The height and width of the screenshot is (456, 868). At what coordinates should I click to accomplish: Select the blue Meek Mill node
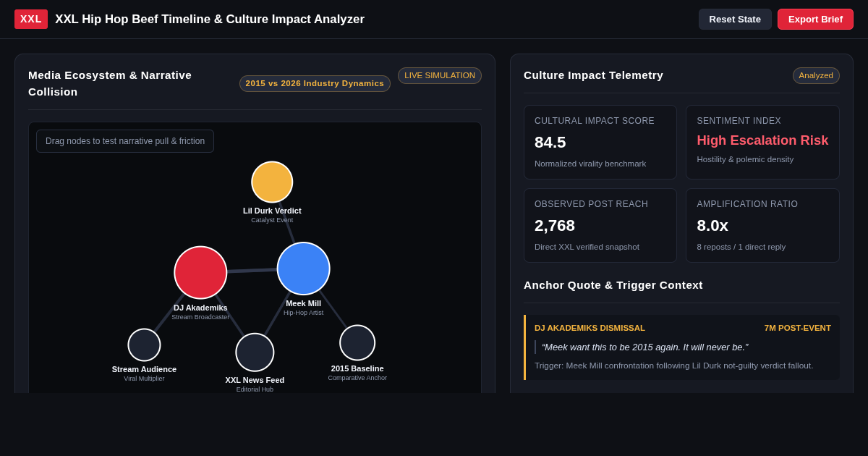point(304,269)
